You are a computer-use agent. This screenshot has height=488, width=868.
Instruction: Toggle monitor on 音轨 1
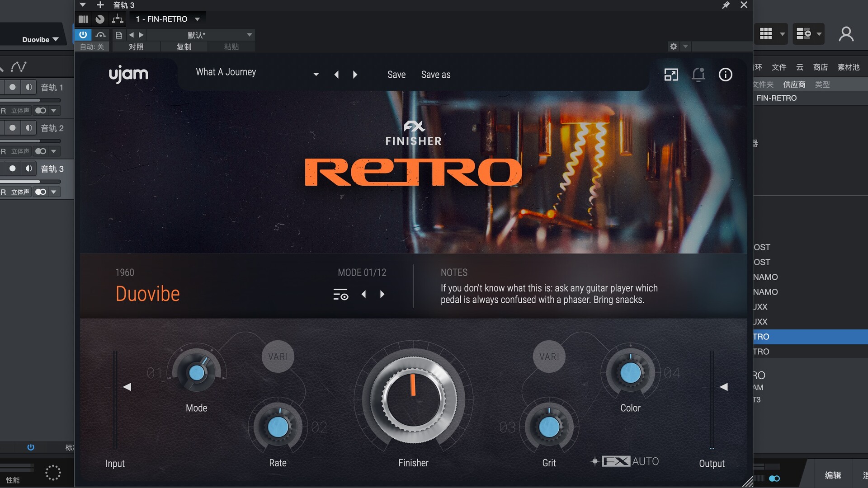click(x=28, y=87)
